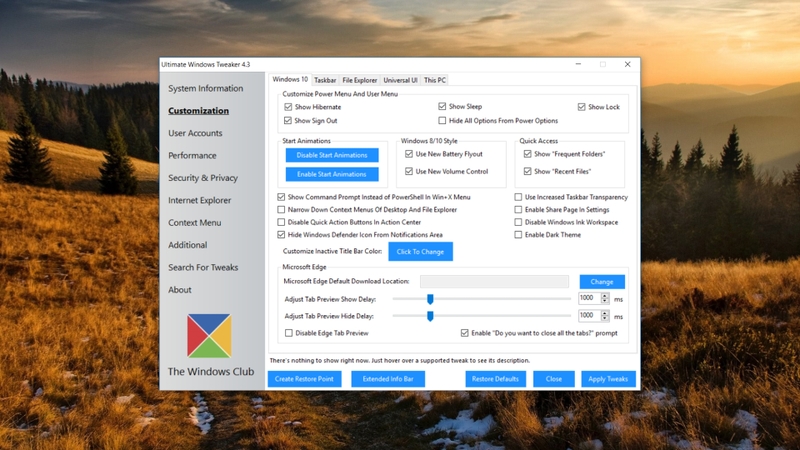Switch to the Windows 10 tab

[290, 80]
